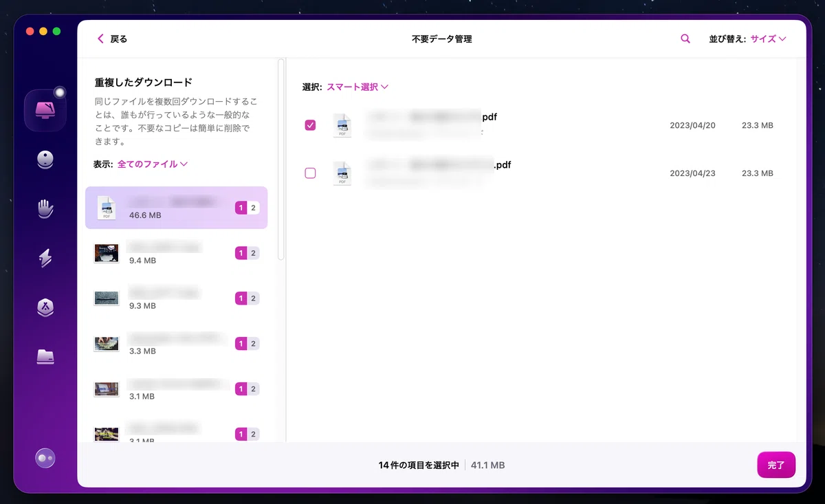Select the 9.4 MB duplicate group row
The image size is (825, 504).
point(177,253)
